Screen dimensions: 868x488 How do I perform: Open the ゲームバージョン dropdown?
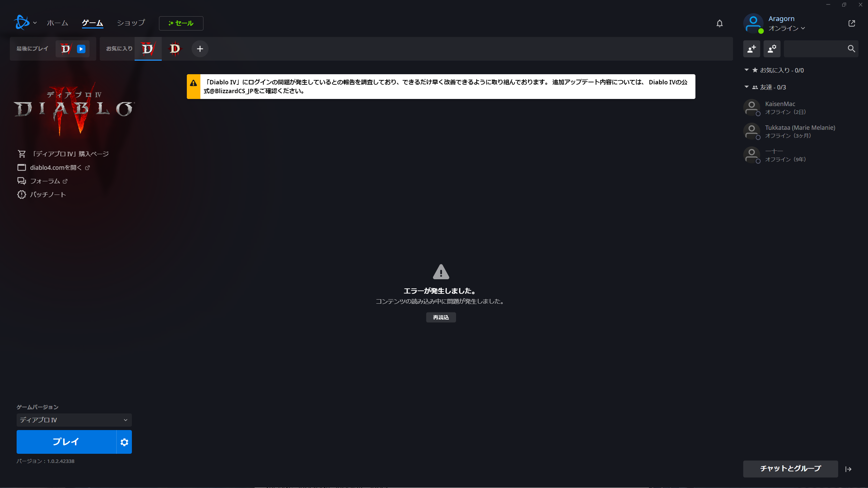click(74, 420)
